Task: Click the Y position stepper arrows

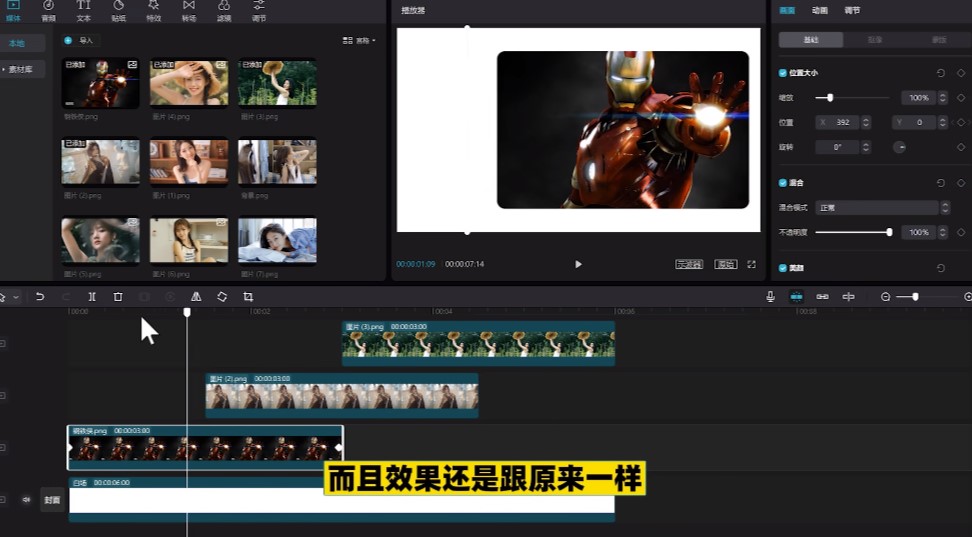Action: [943, 123]
